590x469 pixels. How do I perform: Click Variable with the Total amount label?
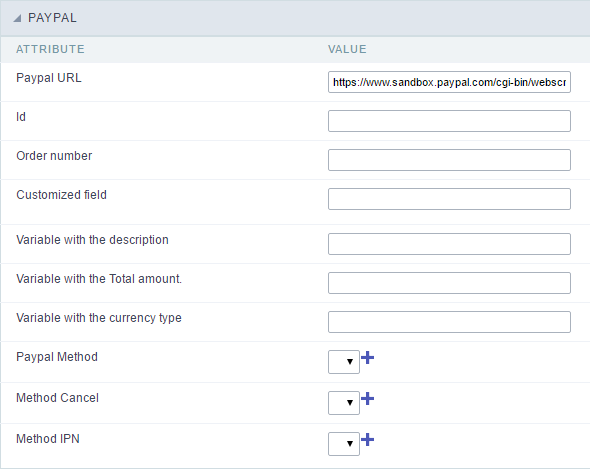pos(99,279)
